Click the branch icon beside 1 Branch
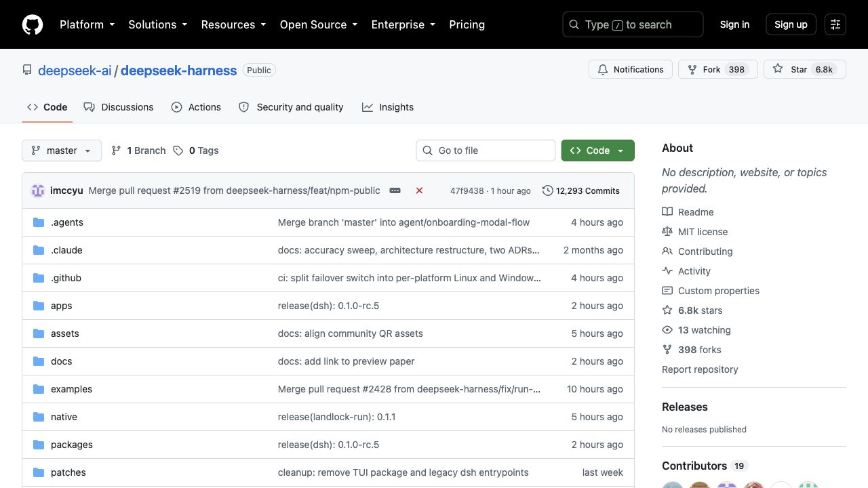The width and height of the screenshot is (868, 488). [117, 150]
